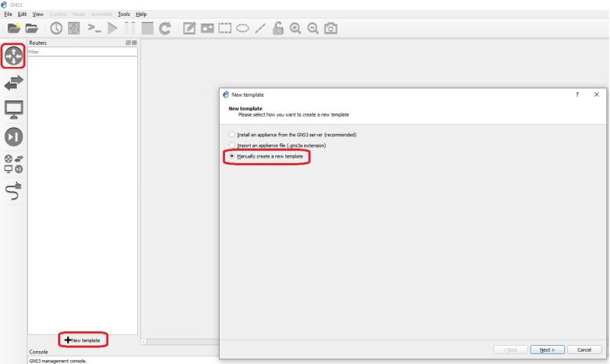Open the File menu
Screen dimensions: 610x364
(8, 14)
